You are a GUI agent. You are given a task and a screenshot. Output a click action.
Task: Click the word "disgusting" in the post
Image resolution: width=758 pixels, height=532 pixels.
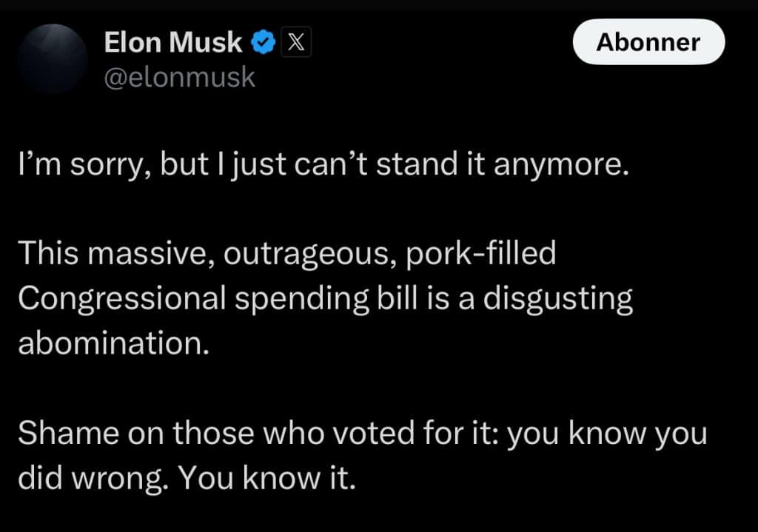pos(558,299)
